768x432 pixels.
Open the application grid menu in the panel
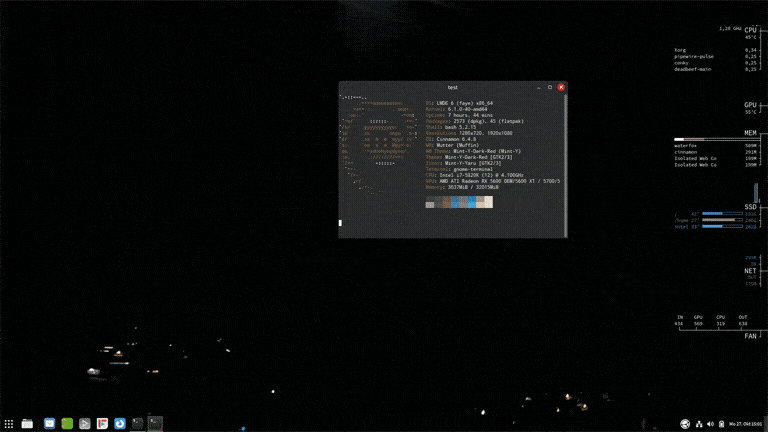(9, 424)
